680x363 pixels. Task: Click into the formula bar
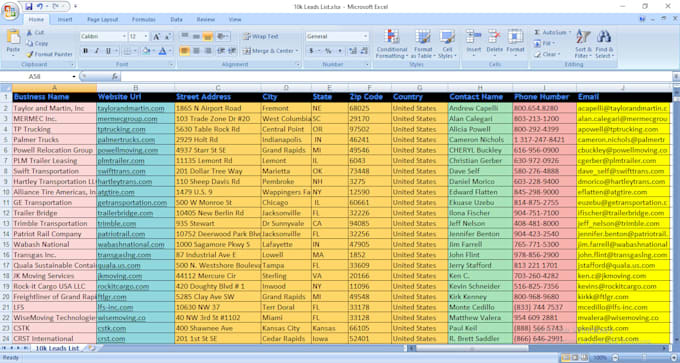tap(396, 76)
